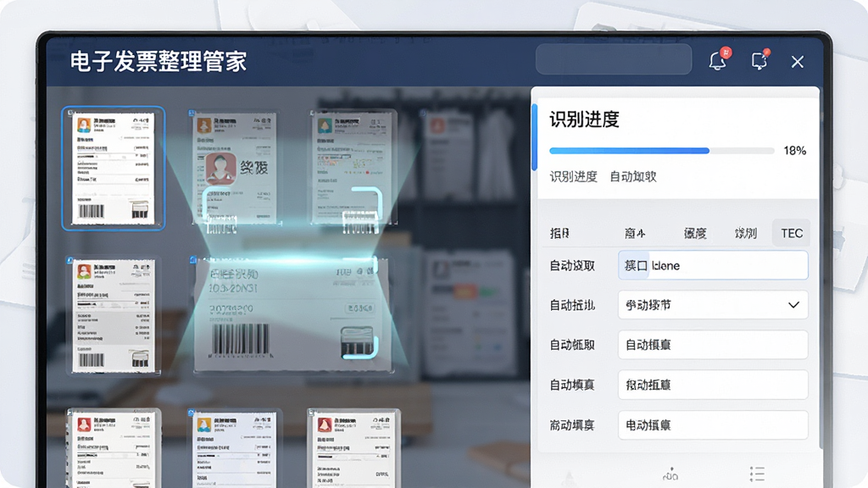Open the bottom-row middle invoice thumbnail
The width and height of the screenshot is (868, 488).
click(237, 448)
